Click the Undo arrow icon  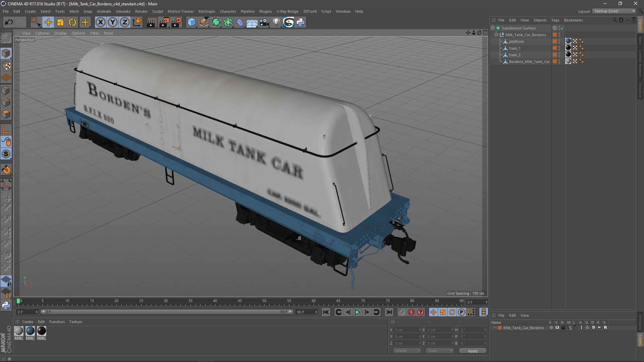9,22
